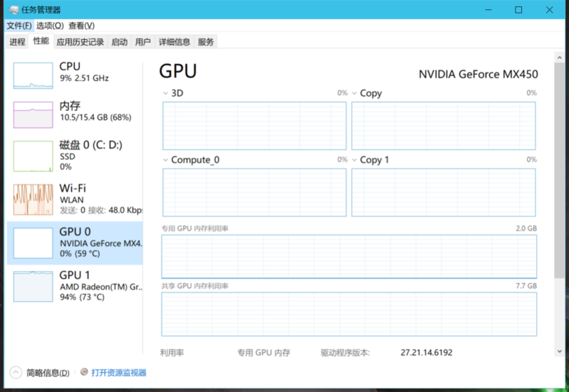Click the 简略信息 collapse arrow icon
The image size is (569, 392).
click(x=16, y=372)
